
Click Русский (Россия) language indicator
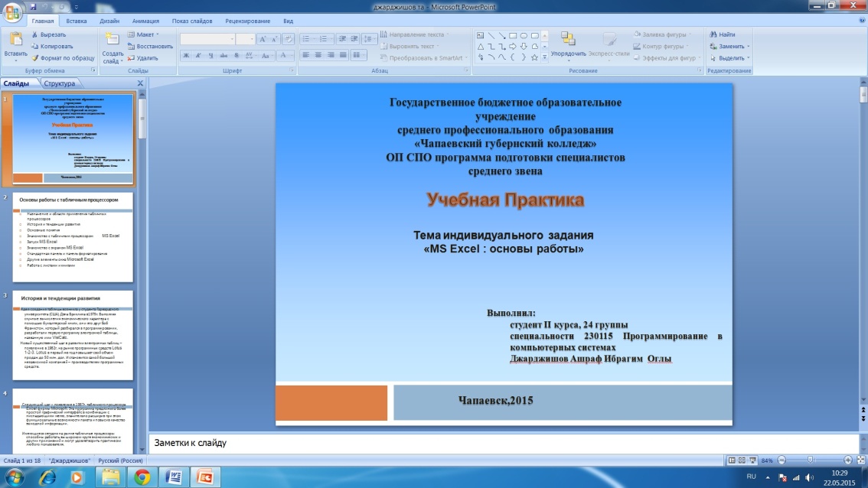point(120,460)
